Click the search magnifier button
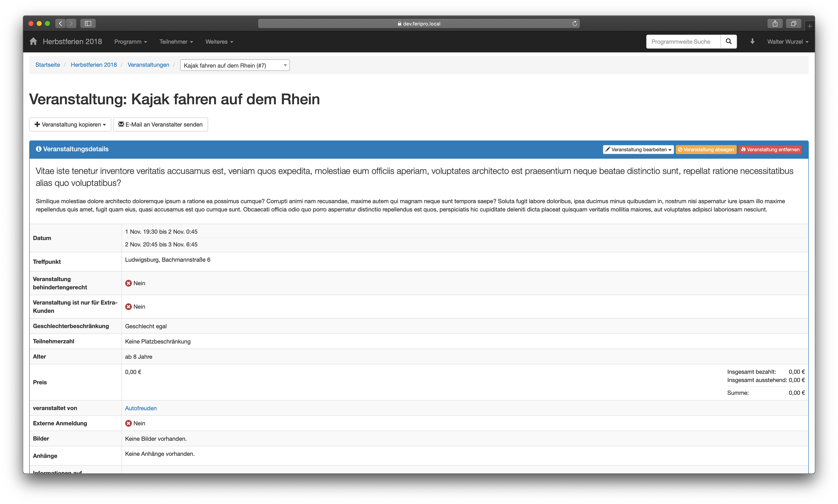 point(728,41)
